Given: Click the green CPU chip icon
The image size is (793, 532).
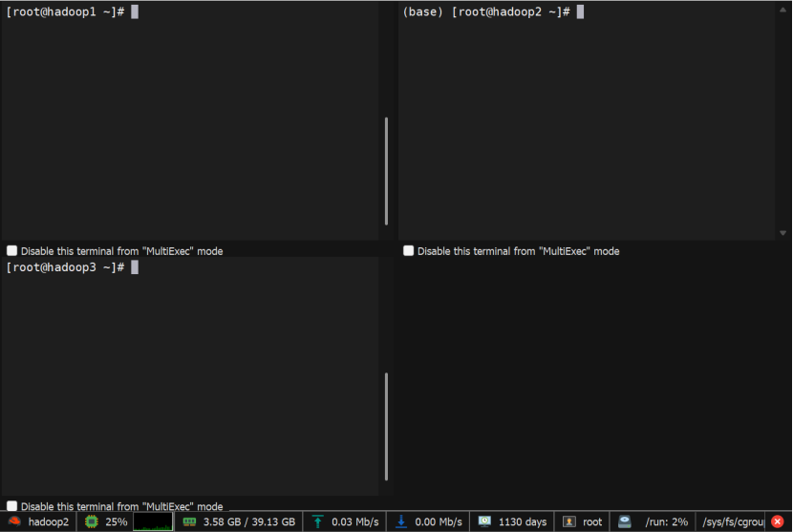Looking at the screenshot, I should click(92, 521).
